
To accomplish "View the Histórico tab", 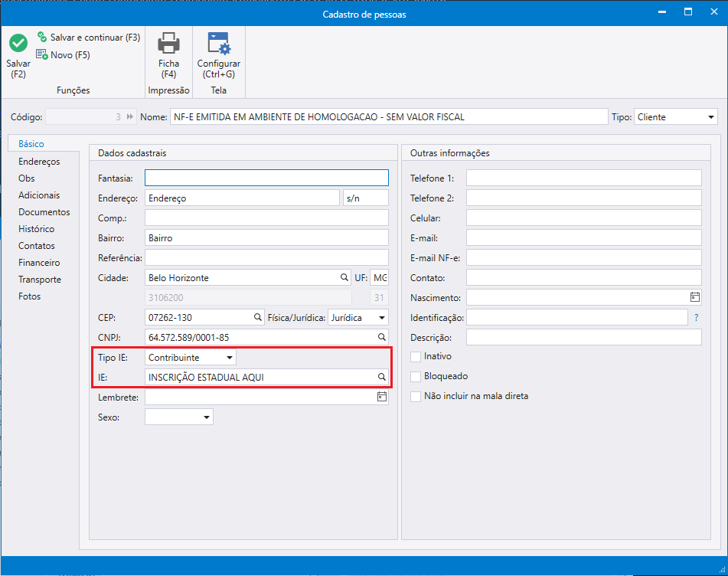I will click(x=36, y=229).
